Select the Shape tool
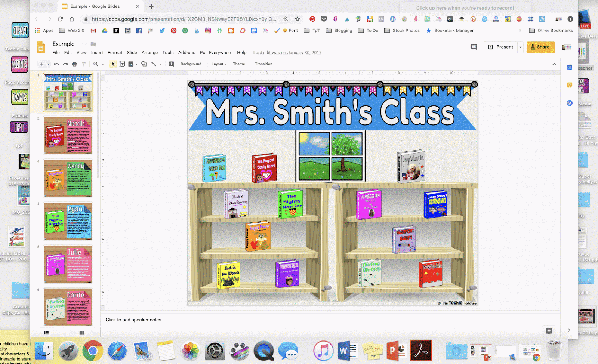 (x=144, y=64)
